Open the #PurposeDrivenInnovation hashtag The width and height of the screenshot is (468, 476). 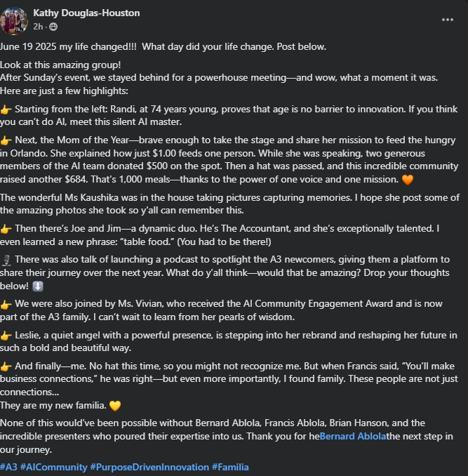(149, 467)
